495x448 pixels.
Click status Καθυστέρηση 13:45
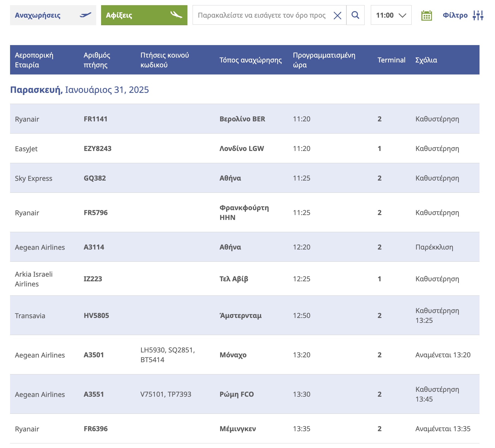point(437,394)
